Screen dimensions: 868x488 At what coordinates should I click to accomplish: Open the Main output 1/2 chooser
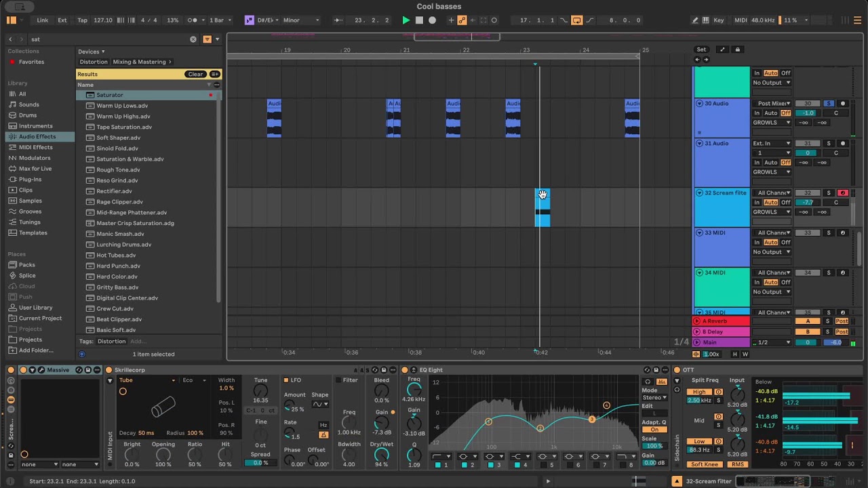pyautogui.click(x=772, y=343)
